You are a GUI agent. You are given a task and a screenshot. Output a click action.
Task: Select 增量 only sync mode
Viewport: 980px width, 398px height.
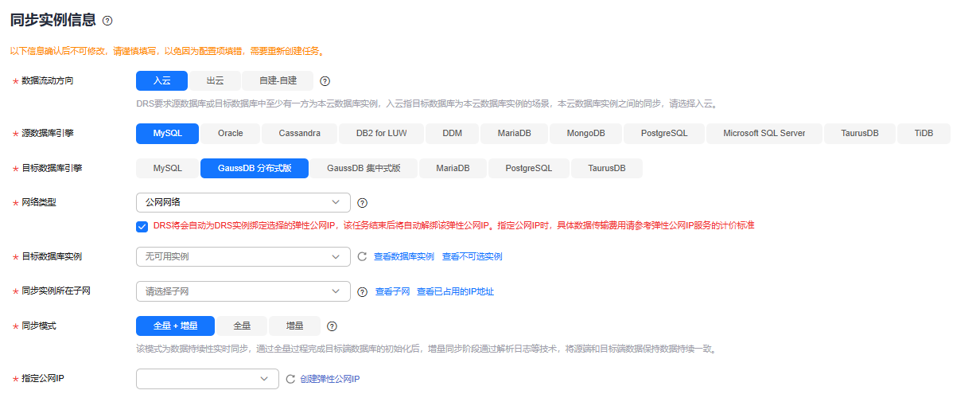tap(294, 326)
